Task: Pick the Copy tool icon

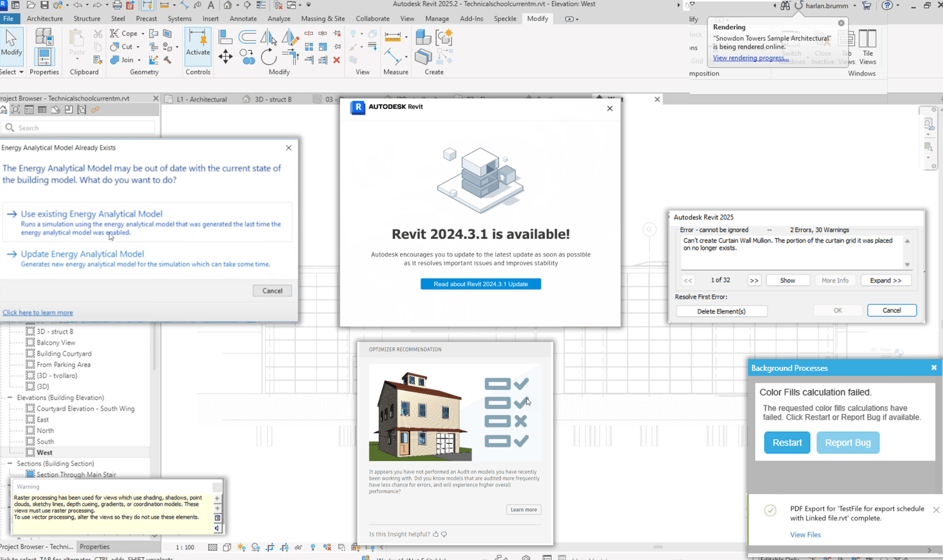Action: (x=247, y=56)
